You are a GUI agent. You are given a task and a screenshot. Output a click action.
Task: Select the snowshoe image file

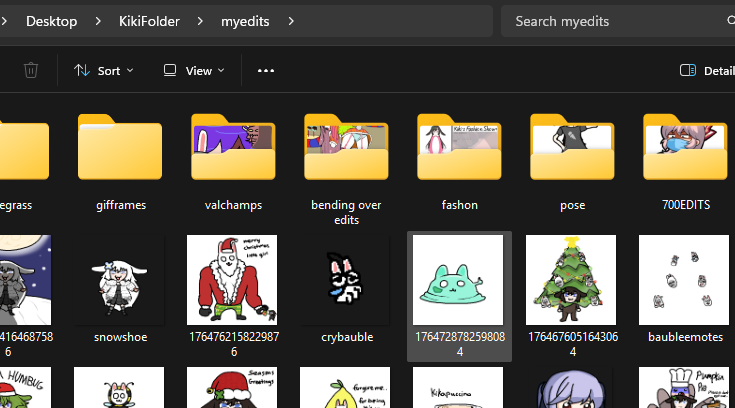click(x=119, y=281)
